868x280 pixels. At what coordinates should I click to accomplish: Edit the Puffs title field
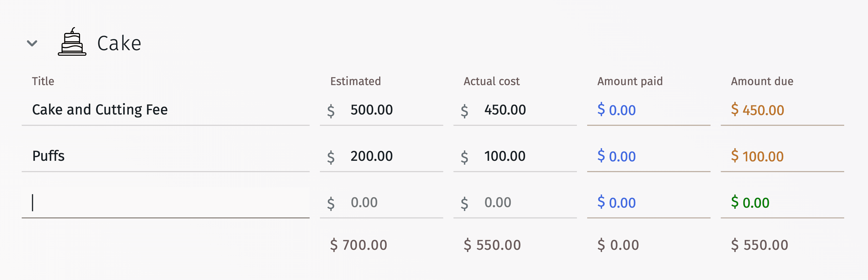[x=165, y=156]
